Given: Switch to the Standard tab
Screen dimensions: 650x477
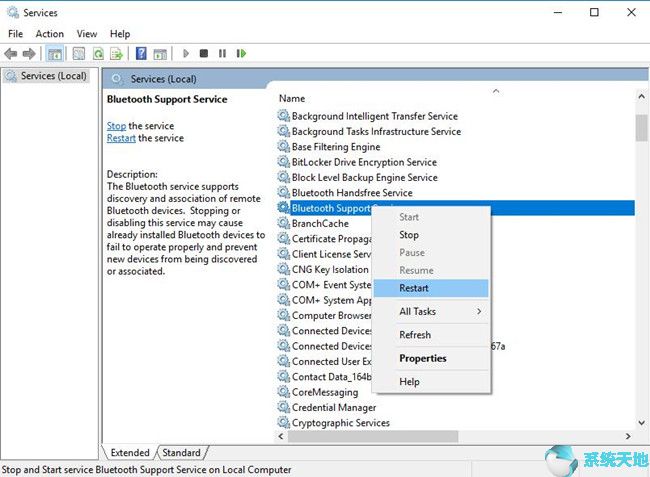Looking at the screenshot, I should click(181, 453).
